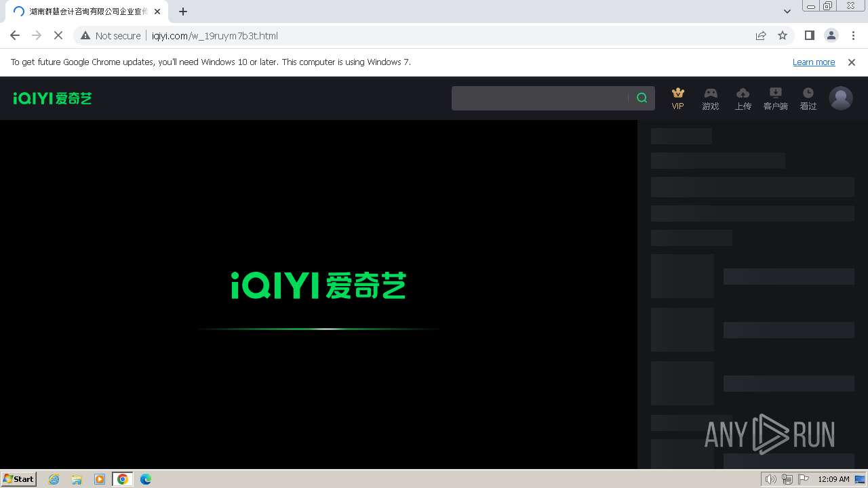Image resolution: width=868 pixels, height=488 pixels.
Task: Click the iQIYI 爱奇艺 logo in header
Action: click(x=52, y=98)
